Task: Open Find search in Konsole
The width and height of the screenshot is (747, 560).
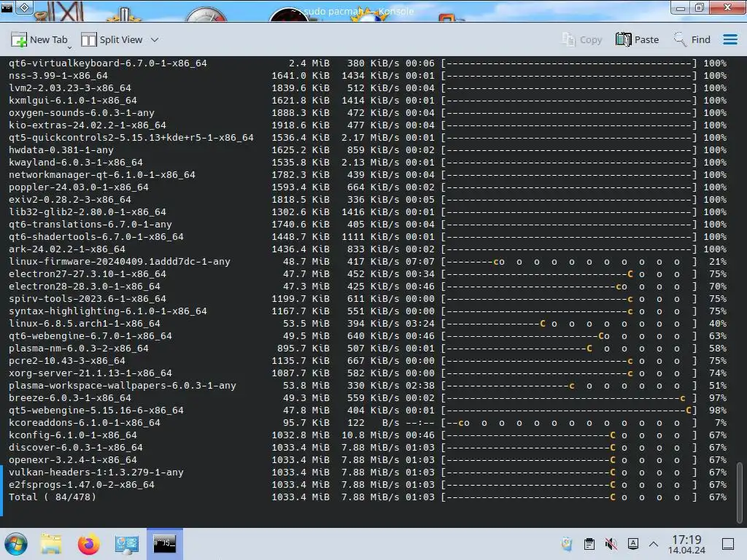Action: (692, 39)
